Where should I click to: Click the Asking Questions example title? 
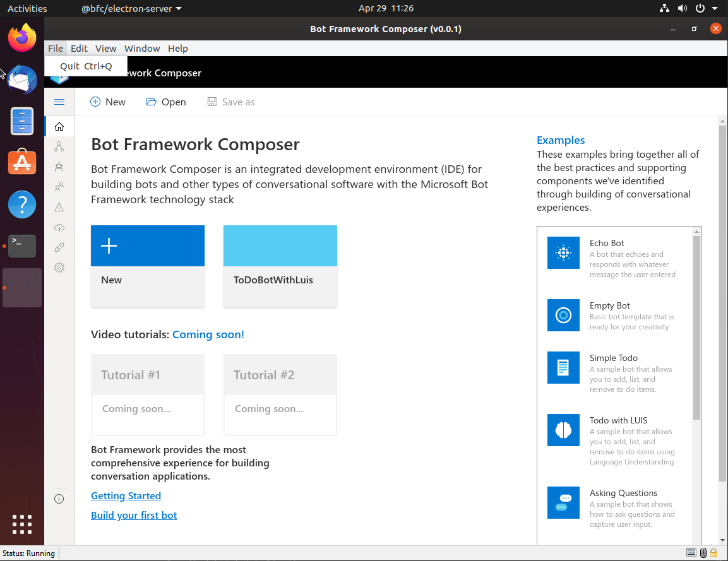624,493
